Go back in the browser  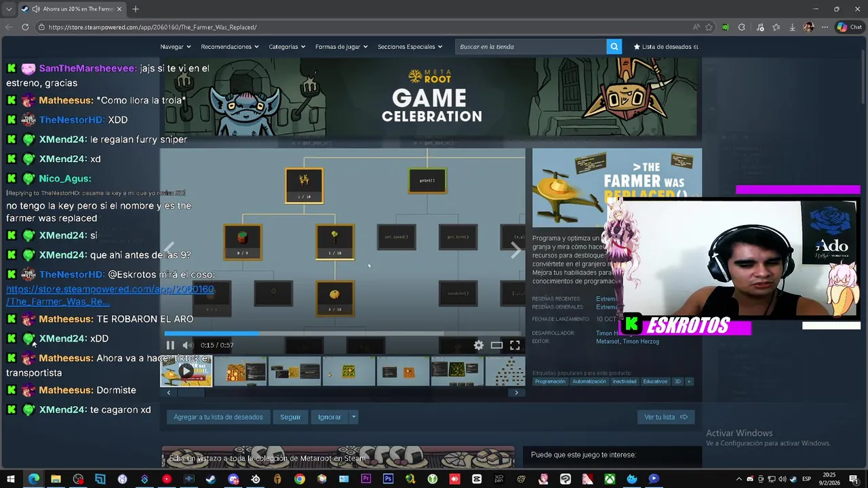click(9, 27)
